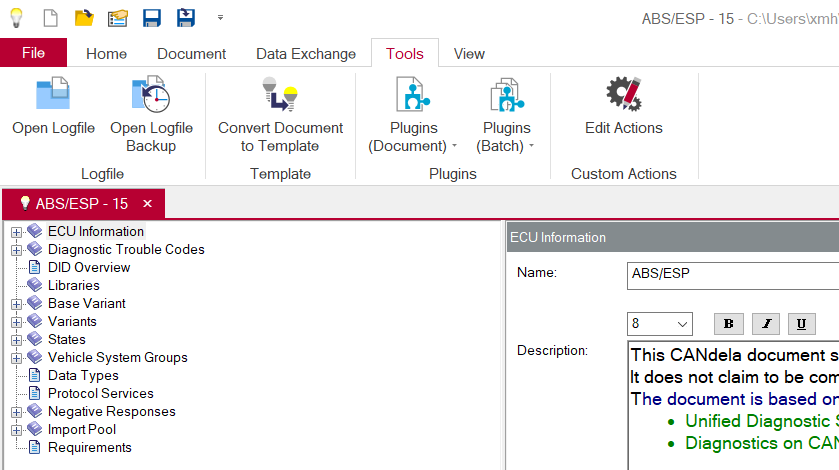Click the Edit Actions gear icon
Image resolution: width=839 pixels, height=470 pixels.
point(624,94)
